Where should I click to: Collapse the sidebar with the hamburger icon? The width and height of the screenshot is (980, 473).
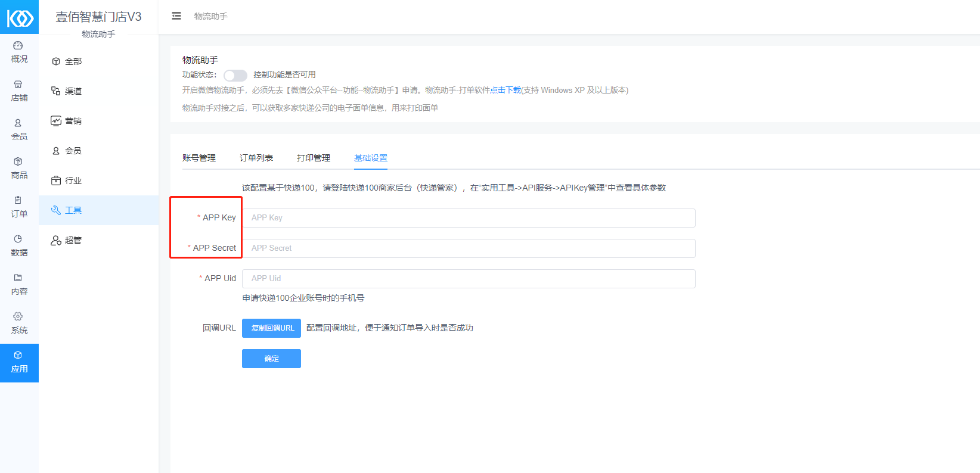point(176,16)
